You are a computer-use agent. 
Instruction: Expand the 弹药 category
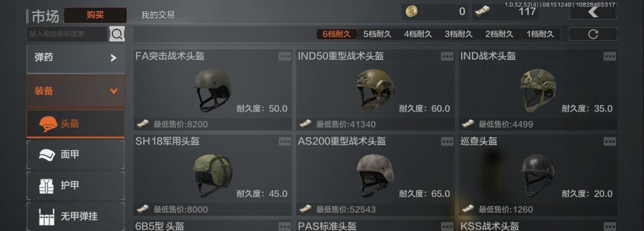(75, 58)
